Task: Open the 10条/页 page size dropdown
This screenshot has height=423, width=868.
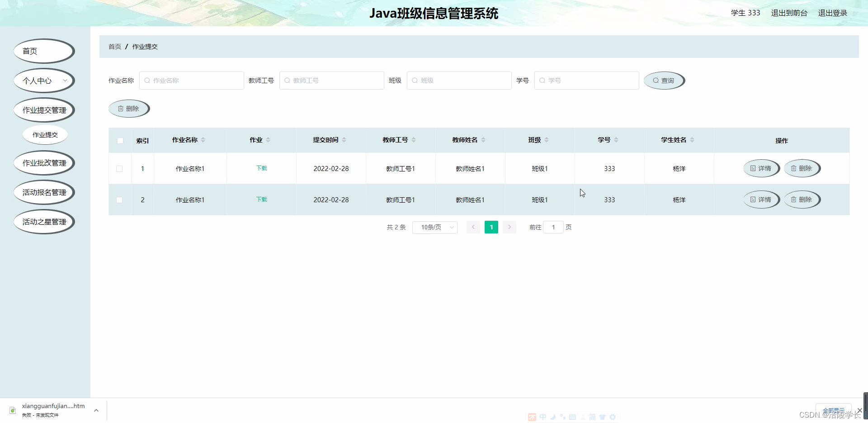Action: (x=434, y=227)
